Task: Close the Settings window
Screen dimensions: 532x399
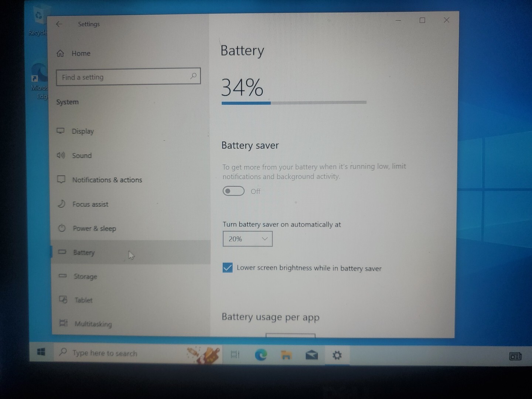Action: click(446, 20)
